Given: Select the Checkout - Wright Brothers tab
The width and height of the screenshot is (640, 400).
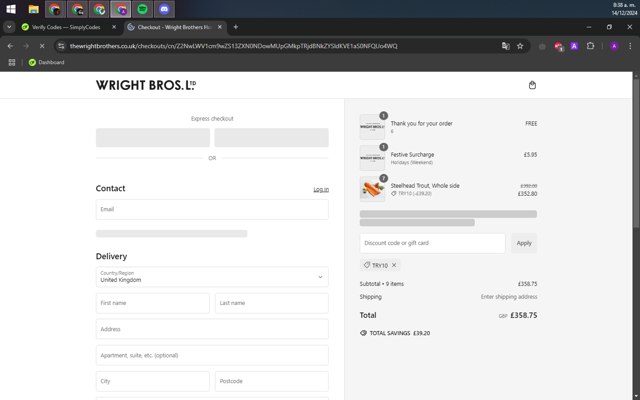Looking at the screenshot, I should 175,27.
